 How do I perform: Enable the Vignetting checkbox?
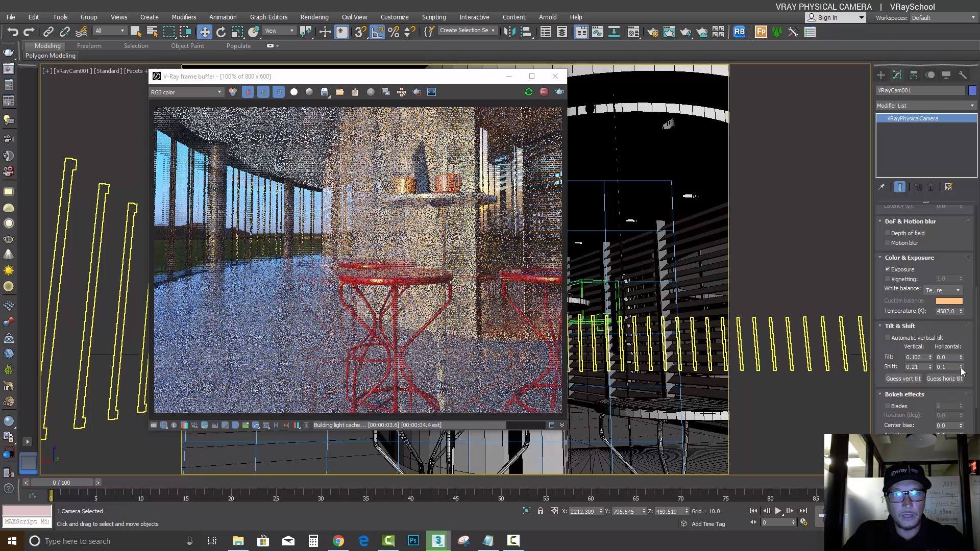888,279
